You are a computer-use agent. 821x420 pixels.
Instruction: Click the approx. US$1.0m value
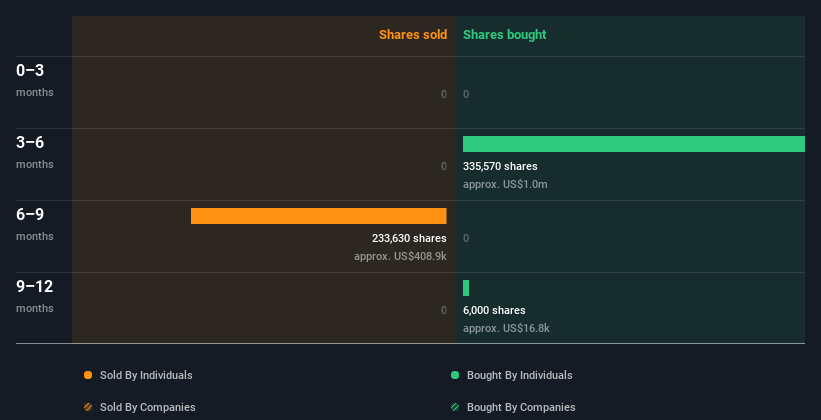[x=505, y=184]
